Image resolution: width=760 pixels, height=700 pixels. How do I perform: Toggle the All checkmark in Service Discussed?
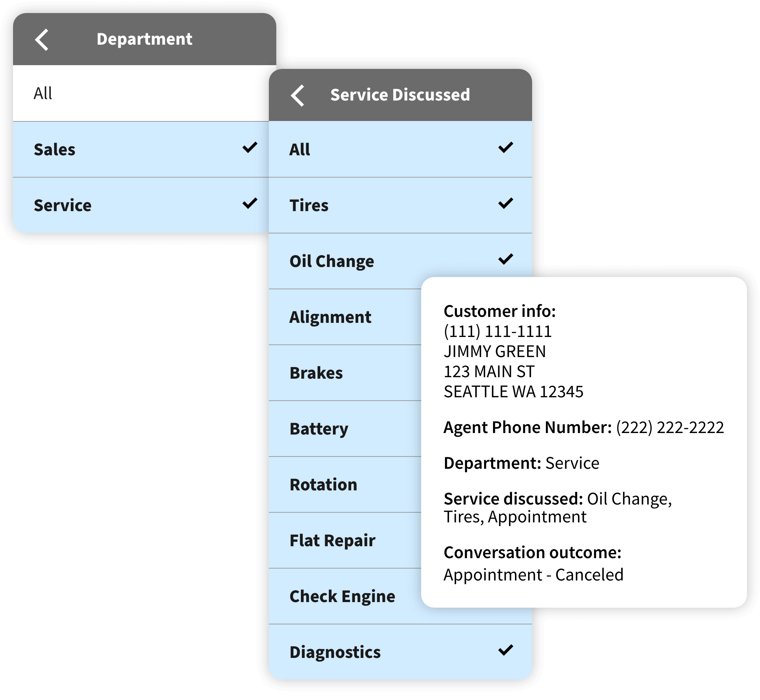[505, 147]
